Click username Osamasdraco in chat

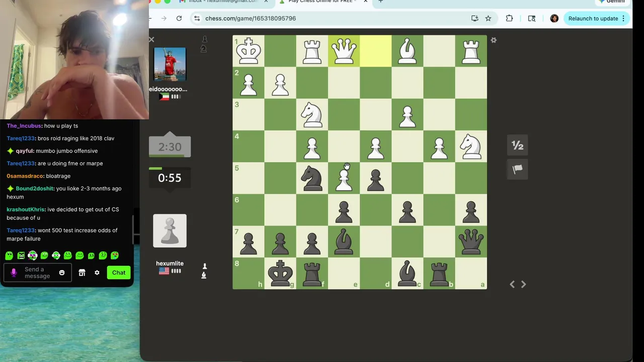pos(25,176)
